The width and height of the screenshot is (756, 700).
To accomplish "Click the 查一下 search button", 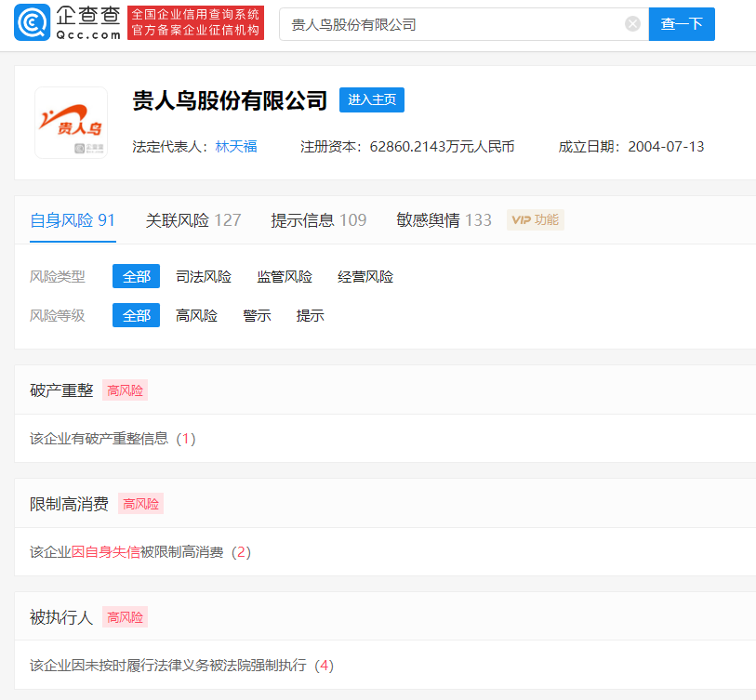I will click(682, 24).
